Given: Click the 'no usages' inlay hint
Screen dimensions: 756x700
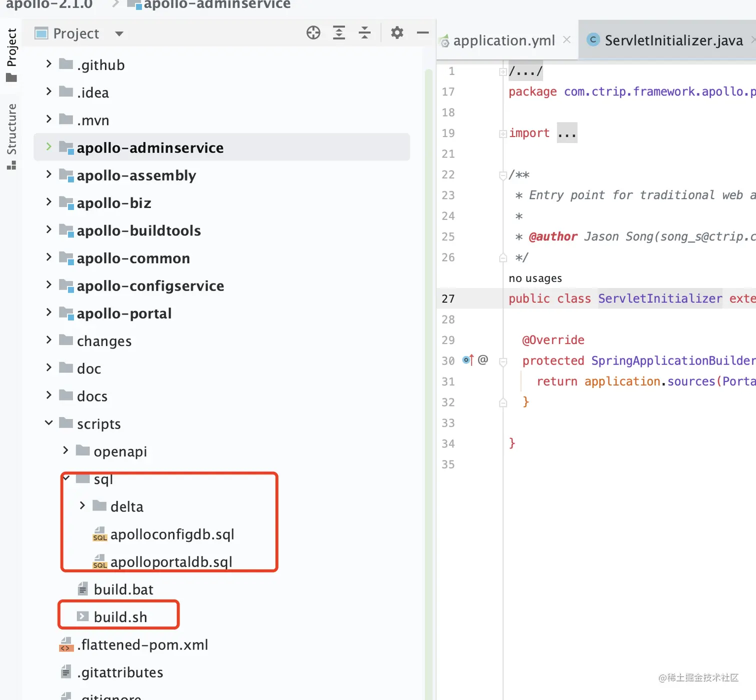Looking at the screenshot, I should [x=535, y=278].
